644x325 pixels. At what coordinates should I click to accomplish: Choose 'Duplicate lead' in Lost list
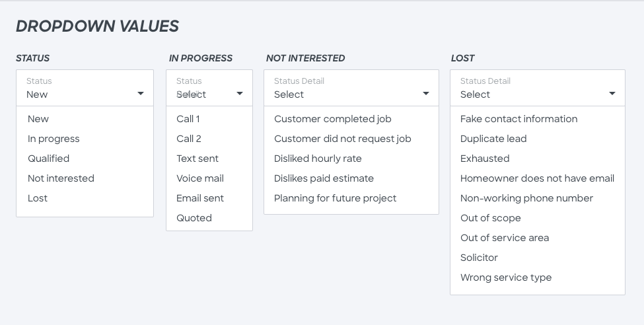(x=493, y=139)
